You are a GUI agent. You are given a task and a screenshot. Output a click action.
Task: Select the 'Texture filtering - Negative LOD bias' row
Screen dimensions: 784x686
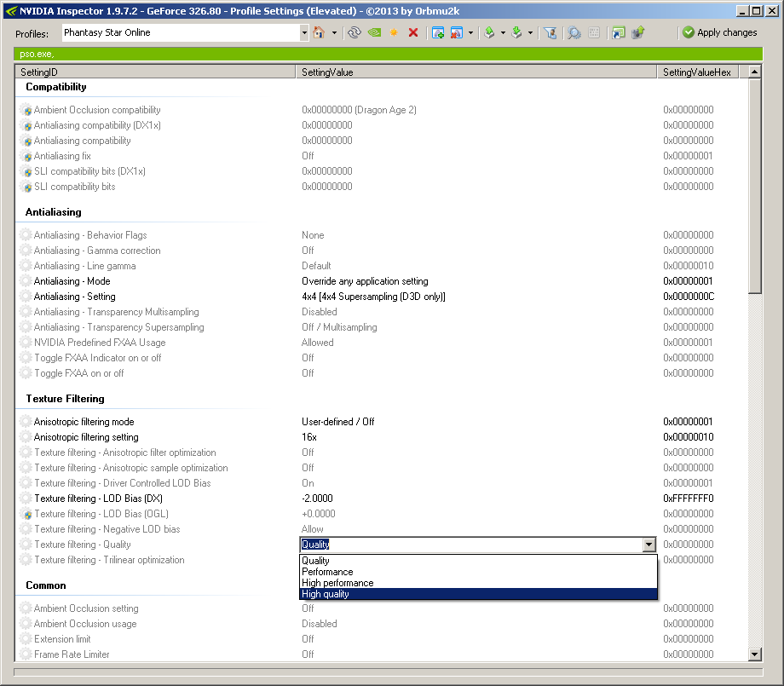click(x=382, y=529)
